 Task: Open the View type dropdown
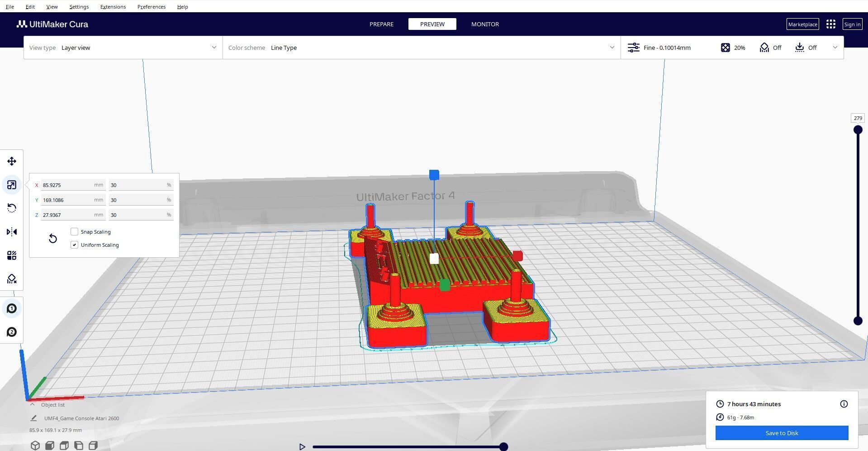pyautogui.click(x=123, y=48)
